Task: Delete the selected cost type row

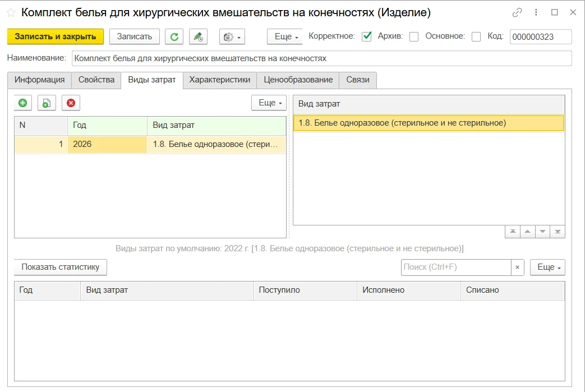Action: (x=71, y=103)
